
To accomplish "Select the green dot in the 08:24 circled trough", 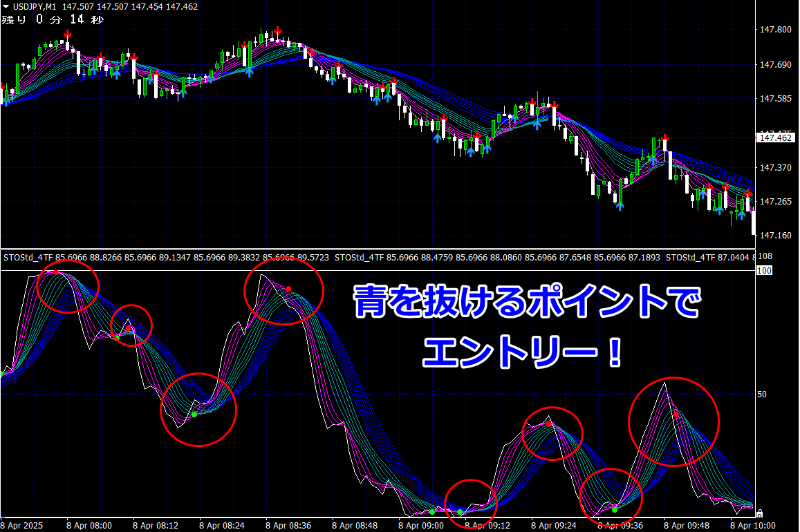I will [194, 415].
